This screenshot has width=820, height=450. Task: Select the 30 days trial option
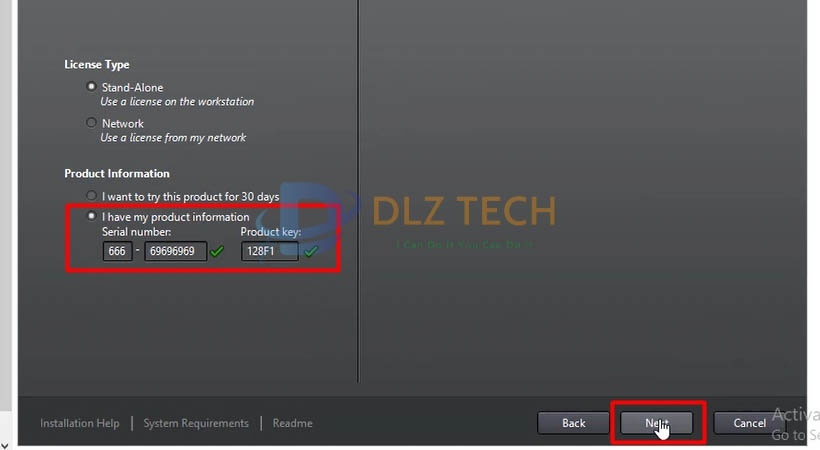(x=92, y=196)
